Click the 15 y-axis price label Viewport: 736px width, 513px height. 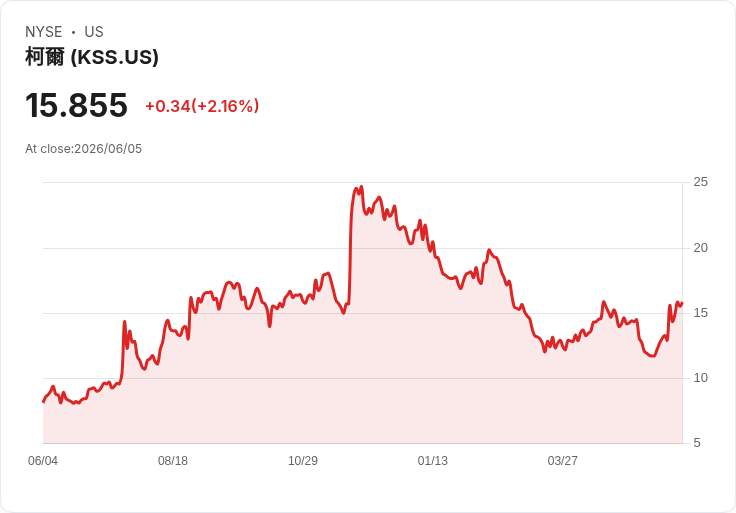[x=700, y=313]
